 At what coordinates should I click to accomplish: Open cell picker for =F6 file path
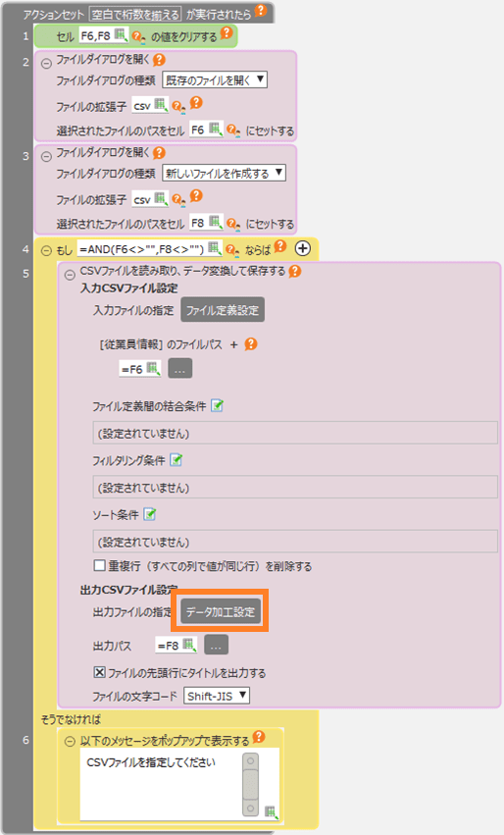click(x=153, y=368)
